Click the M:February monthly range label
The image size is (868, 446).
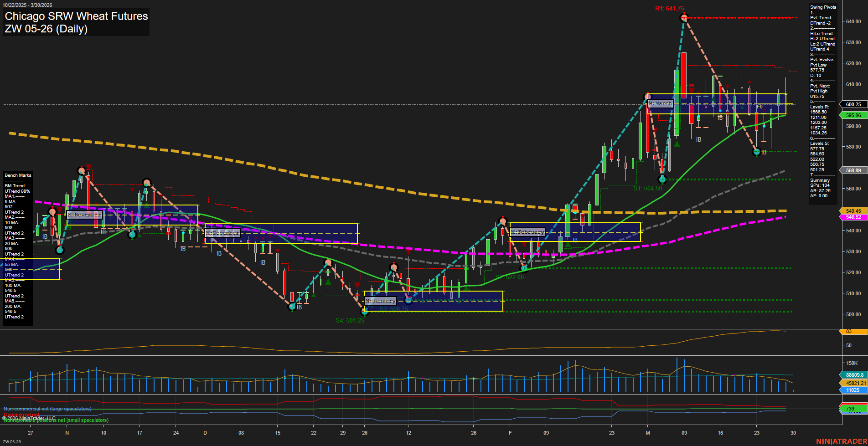(x=527, y=232)
